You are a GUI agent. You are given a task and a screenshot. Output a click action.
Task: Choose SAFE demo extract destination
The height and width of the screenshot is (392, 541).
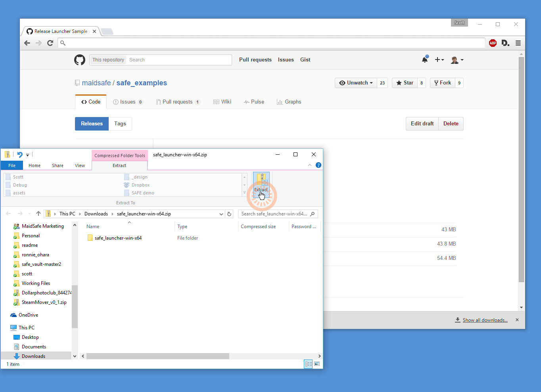pos(139,193)
